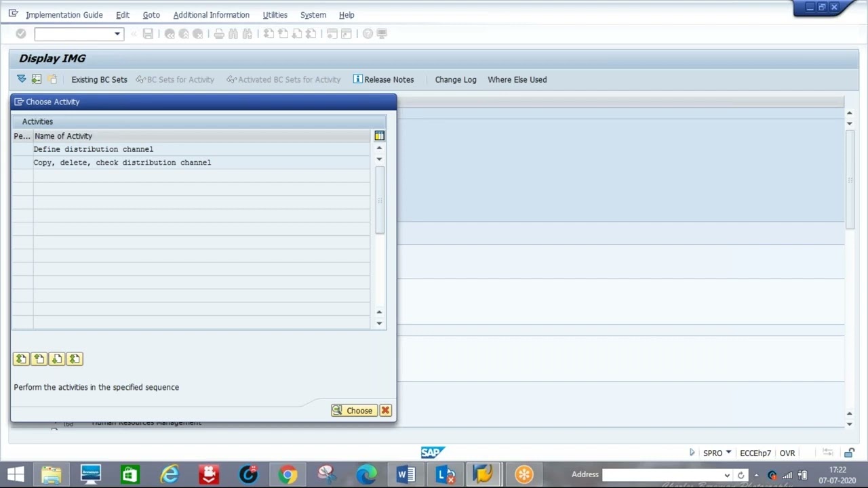Open the System menu
This screenshot has width=868, height=488.
(313, 15)
